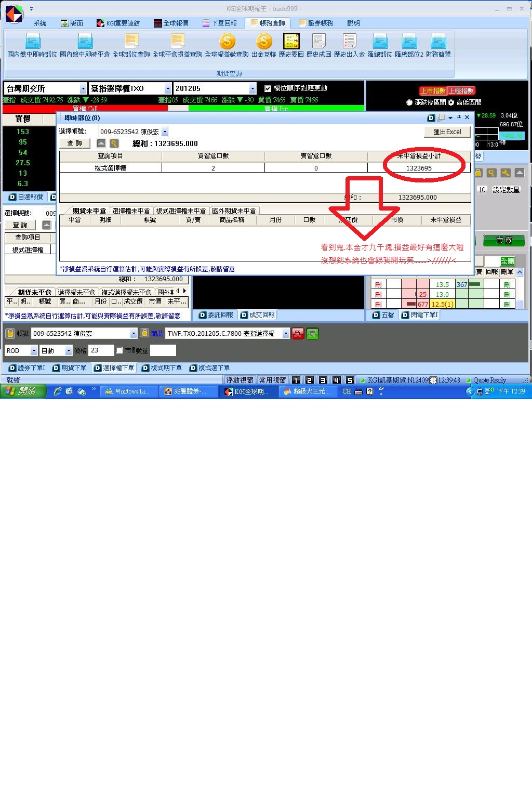Open the 全球報價 ribbon tab

tap(171, 23)
